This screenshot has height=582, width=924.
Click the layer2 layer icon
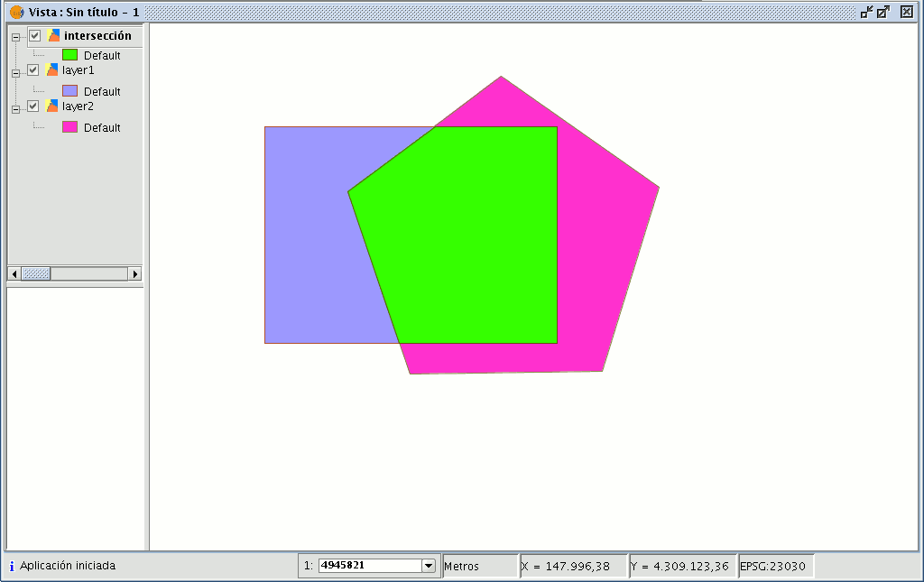pos(51,106)
